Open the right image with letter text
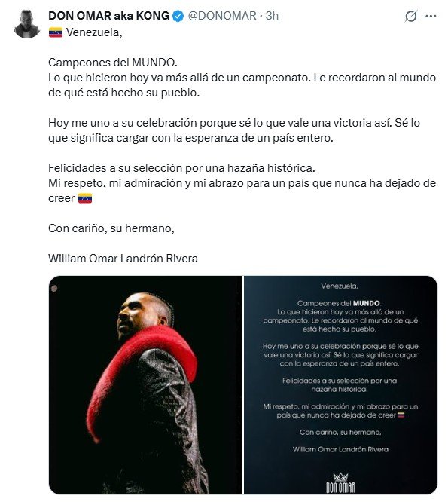 pos(340,385)
